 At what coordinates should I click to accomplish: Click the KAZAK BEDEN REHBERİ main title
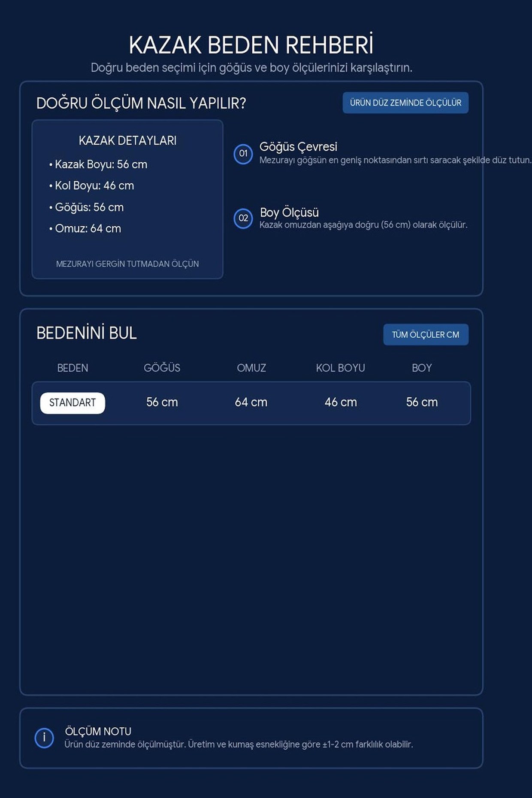pos(251,45)
